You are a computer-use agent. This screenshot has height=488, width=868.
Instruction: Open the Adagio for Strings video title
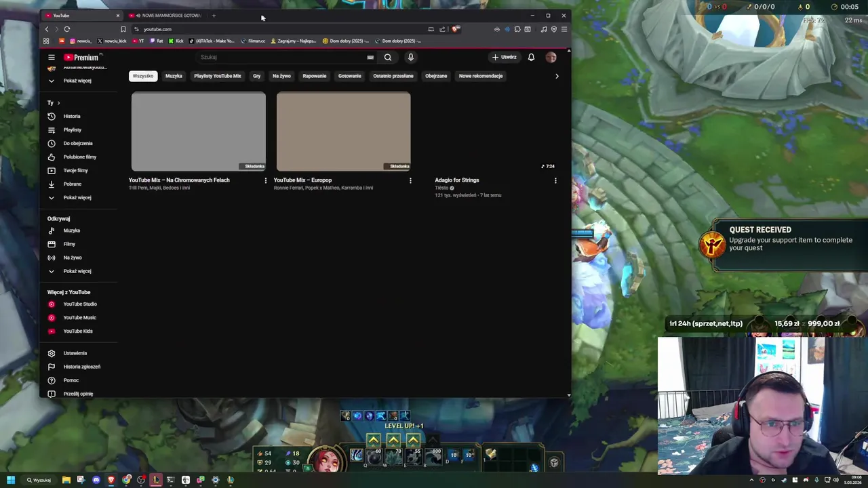pyautogui.click(x=457, y=180)
